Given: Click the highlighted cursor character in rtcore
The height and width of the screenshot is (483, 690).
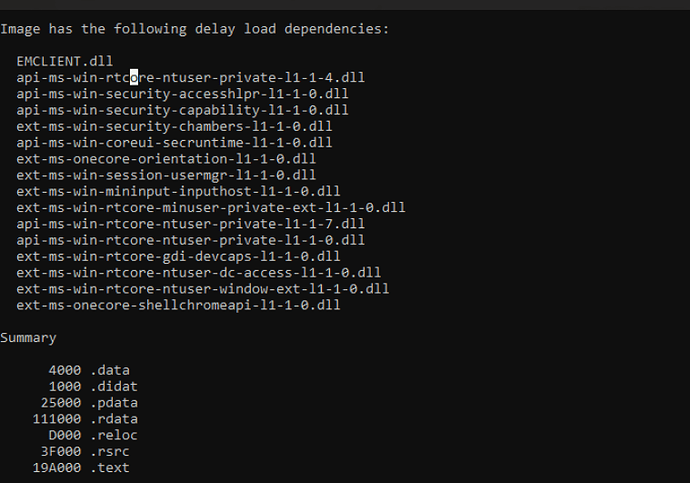Looking at the screenshot, I should pos(134,77).
